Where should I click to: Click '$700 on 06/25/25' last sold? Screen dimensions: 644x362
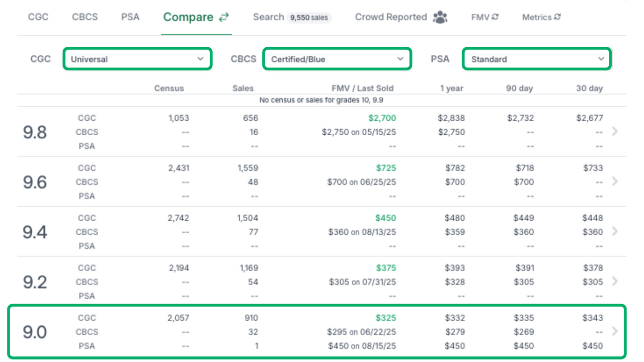[361, 182]
